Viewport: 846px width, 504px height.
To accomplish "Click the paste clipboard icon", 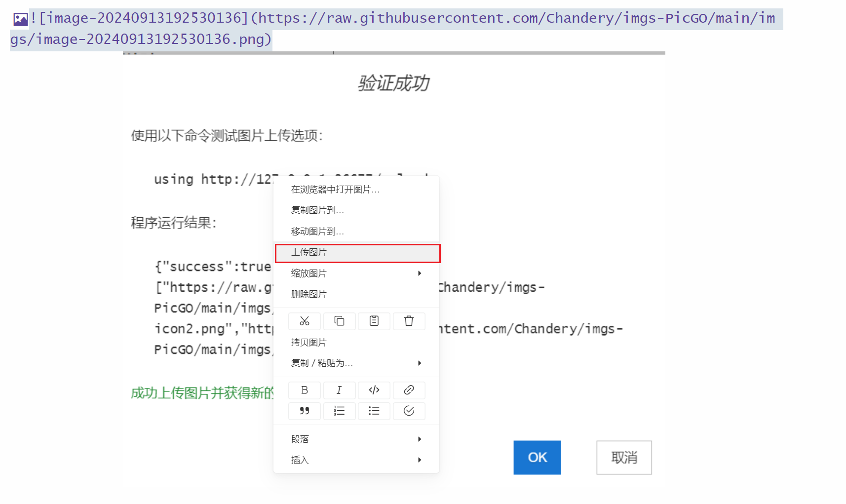I will (x=374, y=321).
